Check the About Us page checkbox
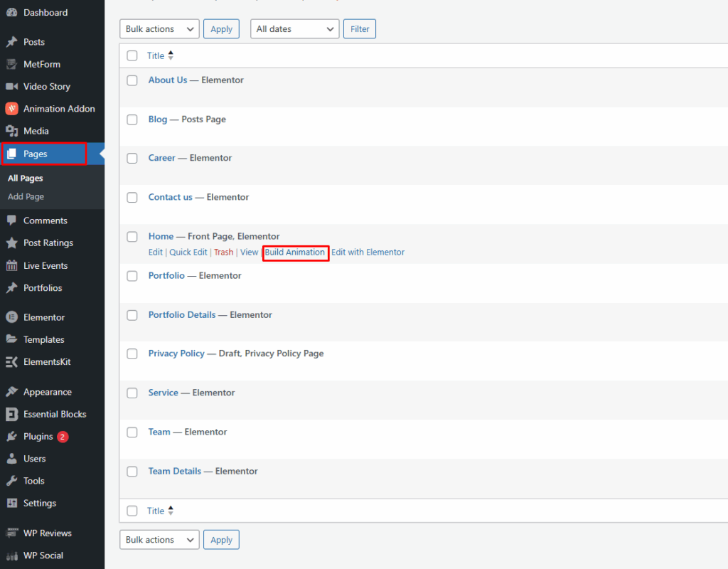 pyautogui.click(x=132, y=80)
